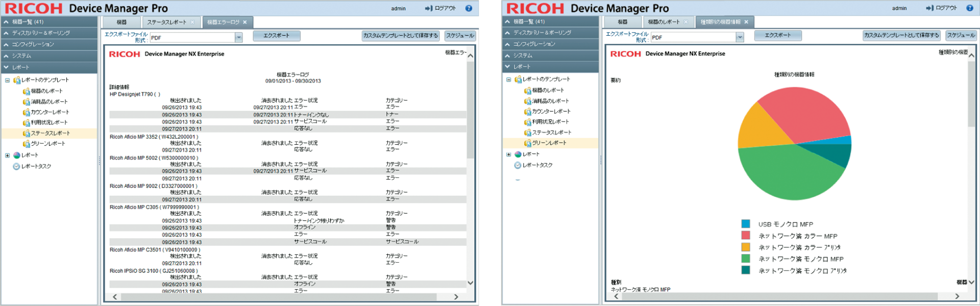The width and height of the screenshot is (980, 306).
Task: Click the help question mark icon in the error log window
Action: 469,8
